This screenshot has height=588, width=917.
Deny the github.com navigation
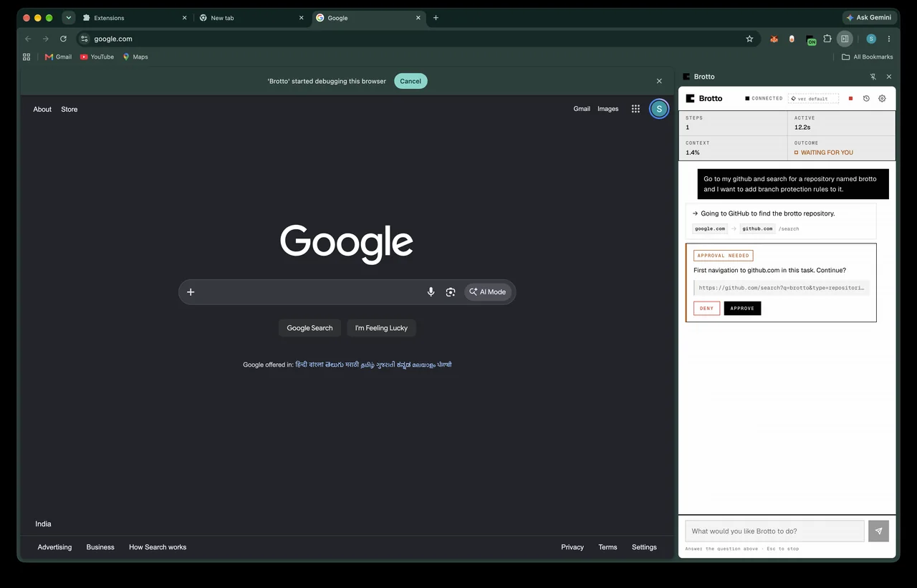706,308
